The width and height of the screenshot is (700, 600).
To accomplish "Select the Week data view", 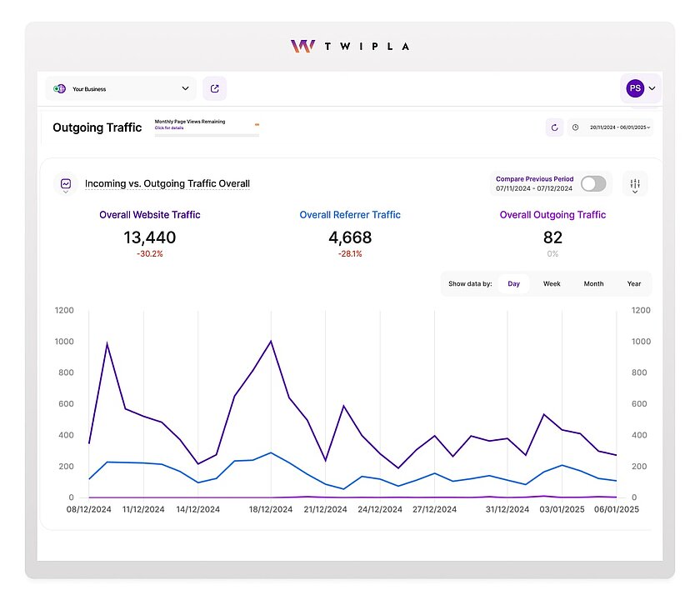I will click(552, 283).
